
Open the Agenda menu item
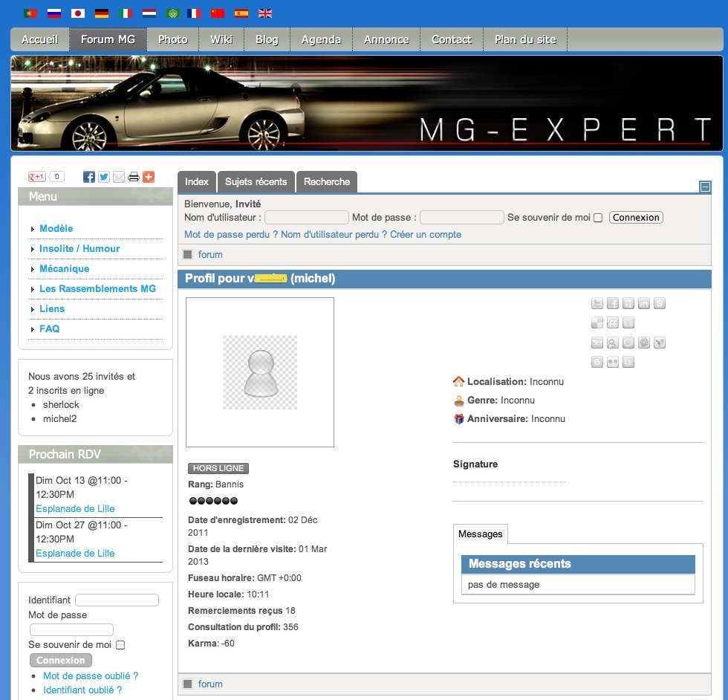[321, 39]
